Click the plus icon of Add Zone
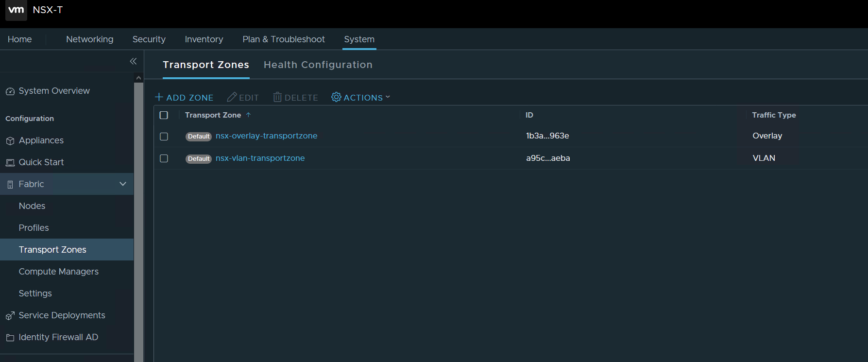Viewport: 868px width, 362px height. [x=159, y=97]
